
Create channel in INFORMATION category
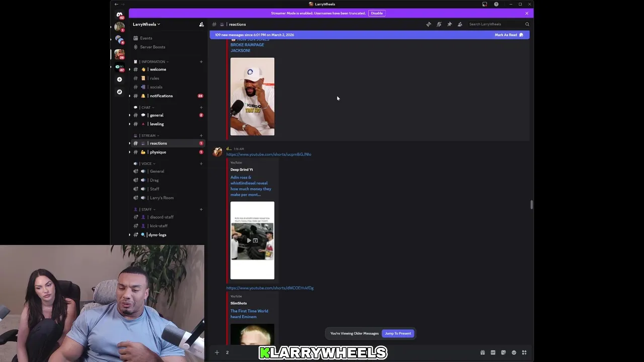point(201,62)
